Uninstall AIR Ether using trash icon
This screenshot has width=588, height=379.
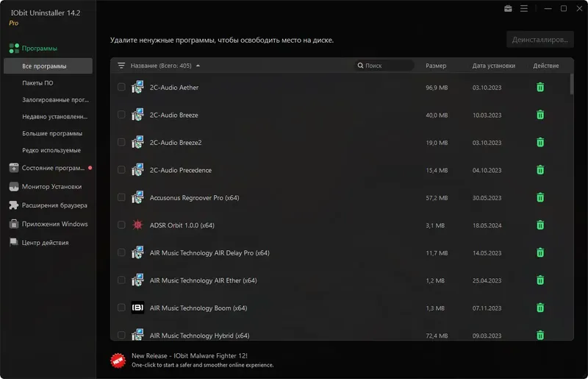(x=540, y=280)
